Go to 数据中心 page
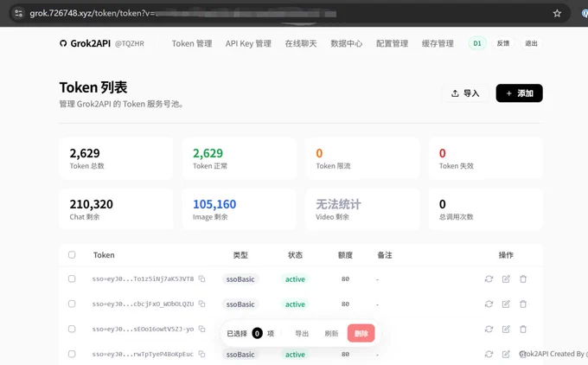 [x=347, y=43]
